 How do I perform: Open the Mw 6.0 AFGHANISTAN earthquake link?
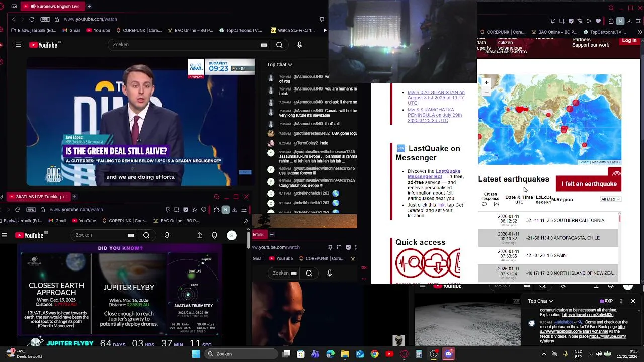[x=436, y=98]
